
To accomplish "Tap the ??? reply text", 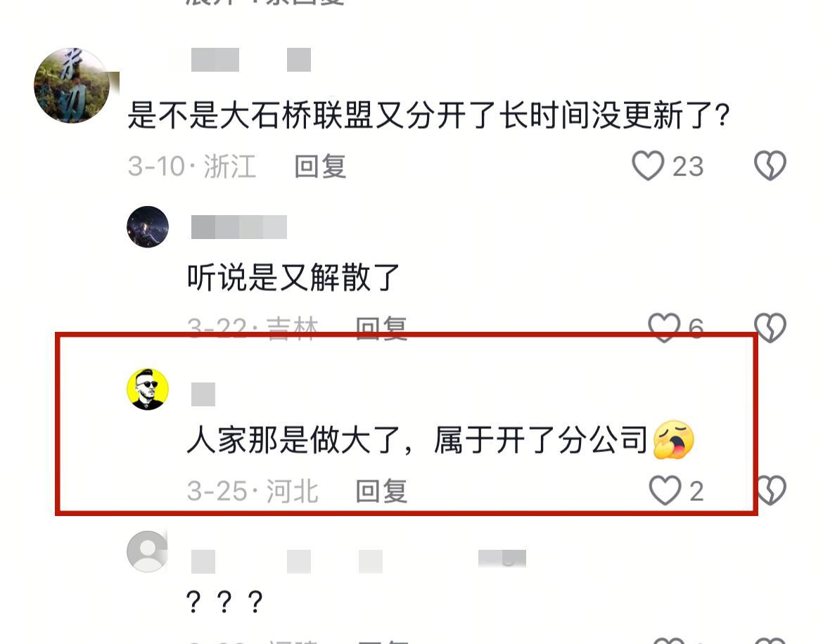I will pos(224,602).
